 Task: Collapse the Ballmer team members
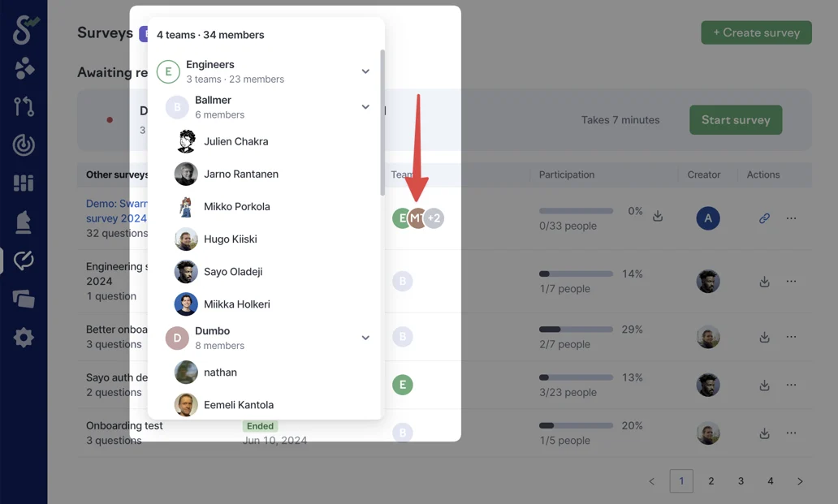coord(365,107)
